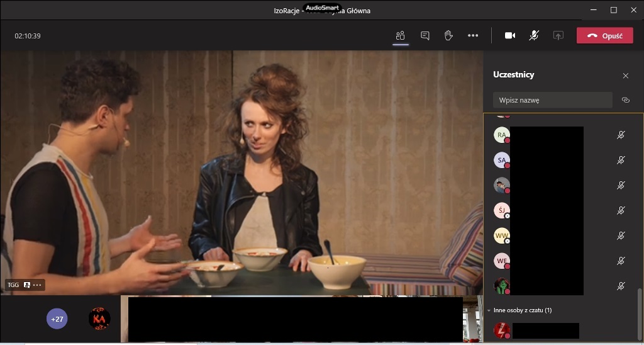Toggle the microphone mute
Image resolution: width=644 pixels, height=345 pixels.
point(534,36)
